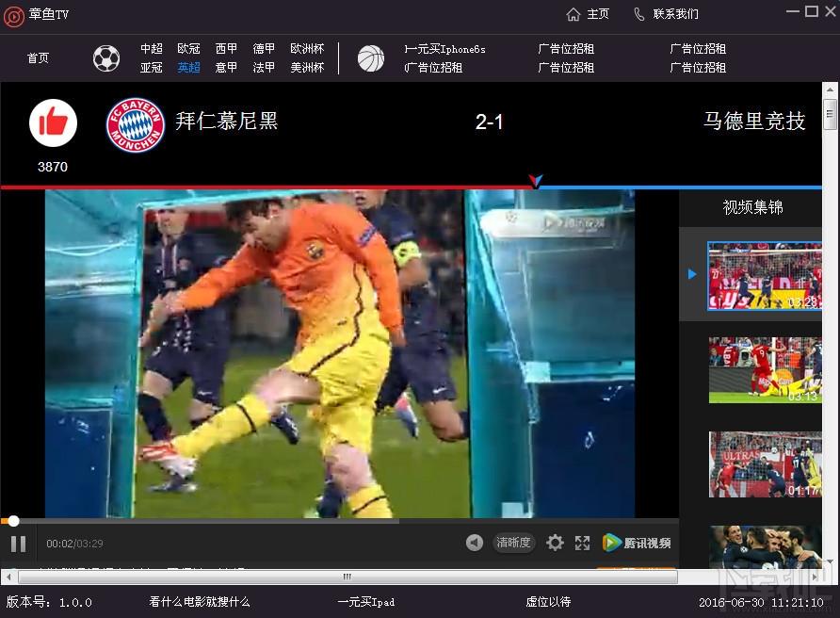The image size is (840, 618).
Task: Minimize the 章鱼TV window
Action: point(793,12)
